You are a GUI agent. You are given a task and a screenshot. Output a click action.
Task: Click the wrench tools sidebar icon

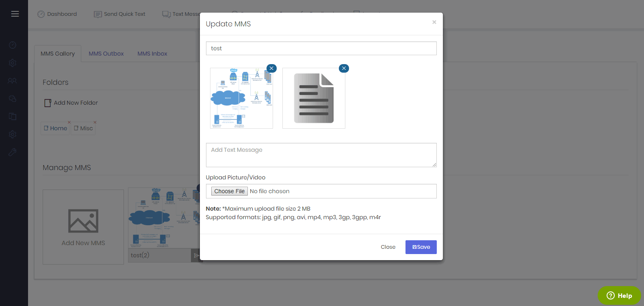point(13,152)
